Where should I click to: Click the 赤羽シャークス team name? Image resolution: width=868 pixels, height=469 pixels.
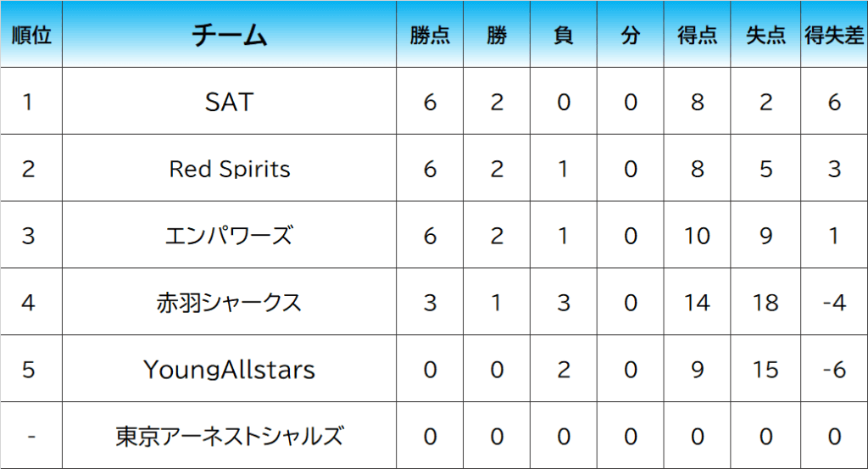click(x=230, y=302)
